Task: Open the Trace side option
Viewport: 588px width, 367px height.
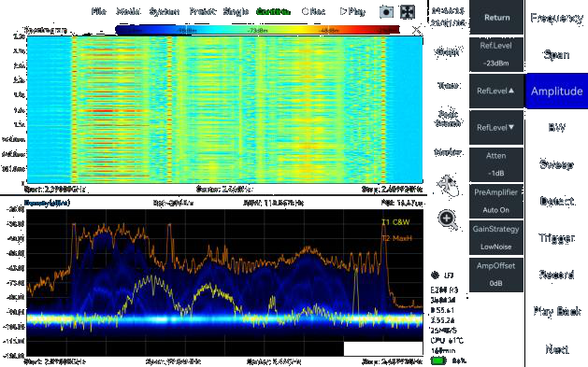Action: pyautogui.click(x=448, y=85)
